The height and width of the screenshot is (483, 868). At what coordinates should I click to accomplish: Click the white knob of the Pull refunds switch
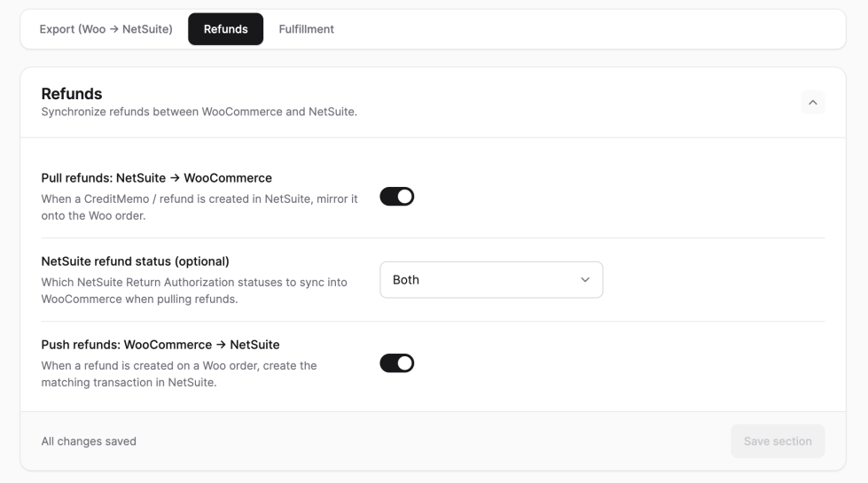coord(405,197)
